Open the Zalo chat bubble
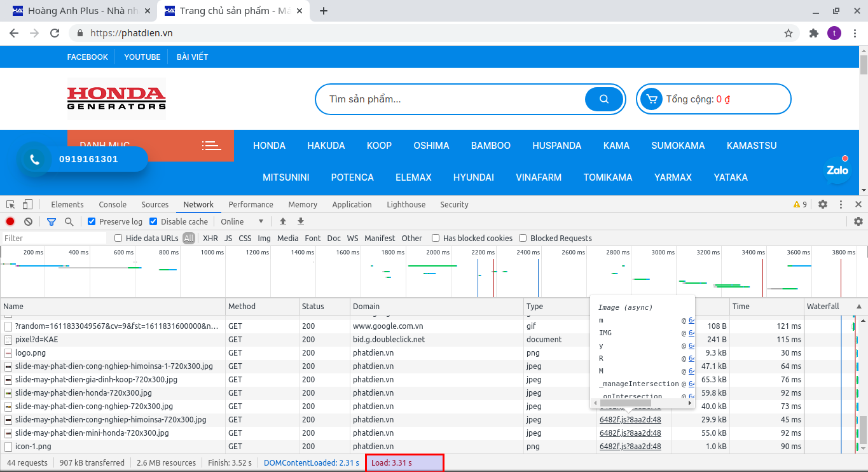This screenshot has height=472, width=868. coord(837,169)
